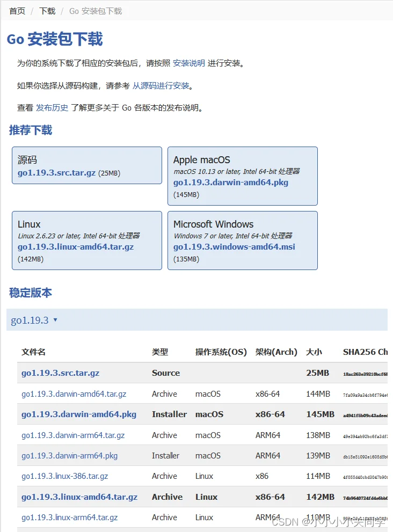Viewport: 393px width, 532px height.
Task: Click the 稳定版本 heading
Action: click(31, 293)
